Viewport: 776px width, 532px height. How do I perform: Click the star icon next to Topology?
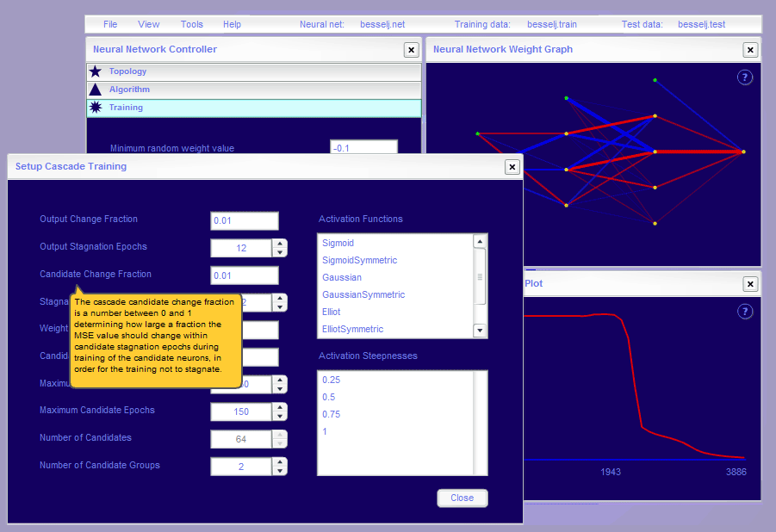(96, 71)
